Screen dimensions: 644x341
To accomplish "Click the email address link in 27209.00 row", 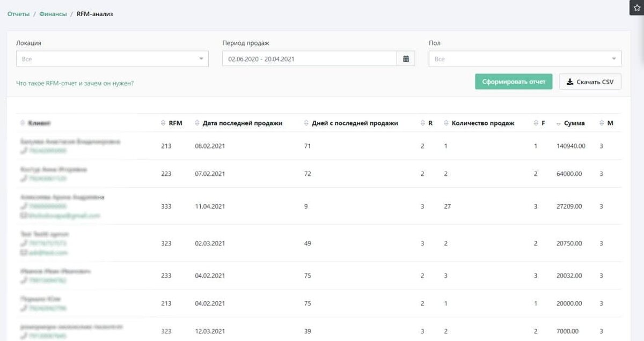I will pos(64,216).
